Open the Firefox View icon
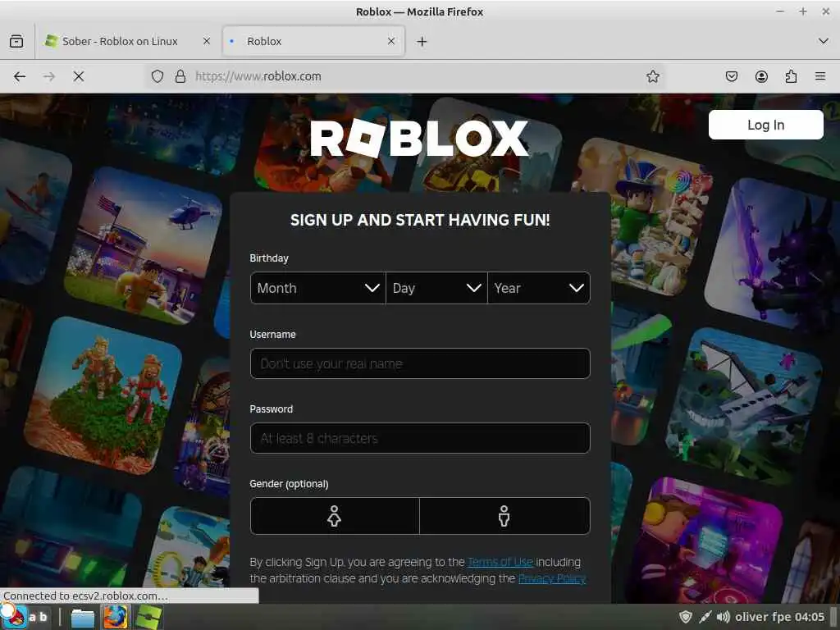 coord(16,41)
